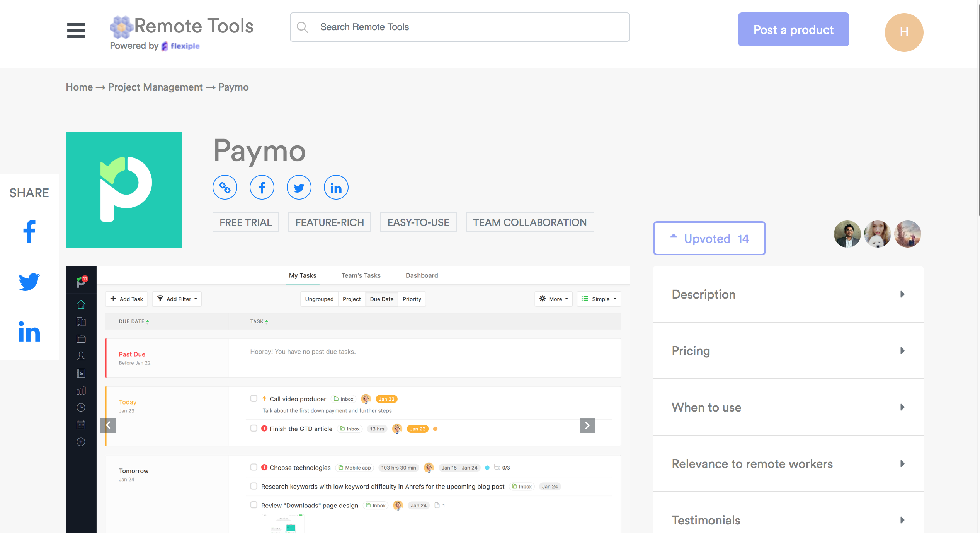Check the Finish the GTD article checkbox

tap(254, 428)
